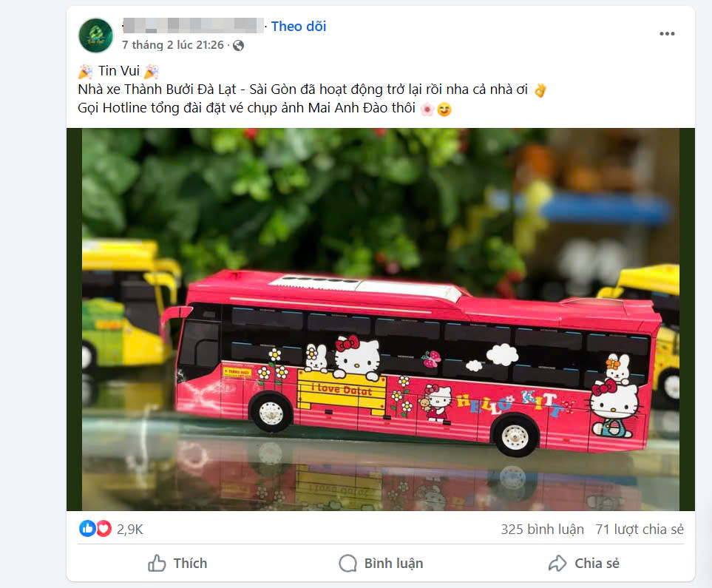Click the red heart reaction icon

pos(104,529)
